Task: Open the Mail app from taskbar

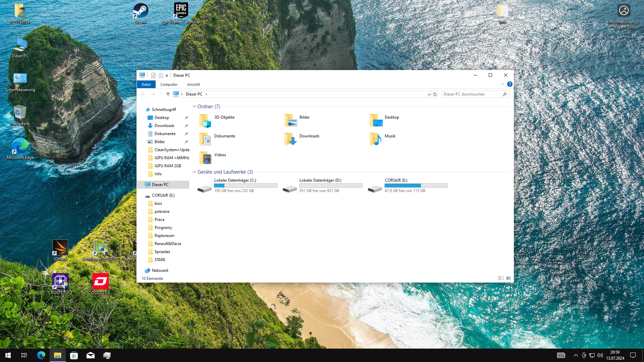Action: click(91, 355)
